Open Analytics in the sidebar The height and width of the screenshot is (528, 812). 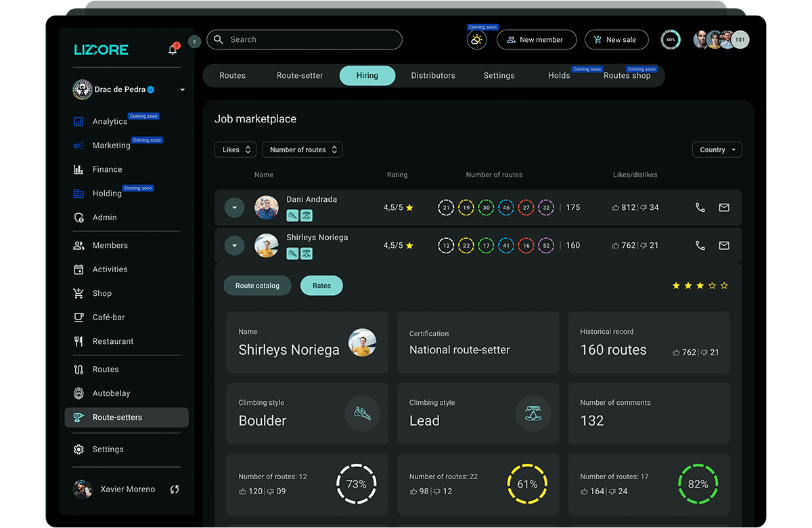(110, 122)
